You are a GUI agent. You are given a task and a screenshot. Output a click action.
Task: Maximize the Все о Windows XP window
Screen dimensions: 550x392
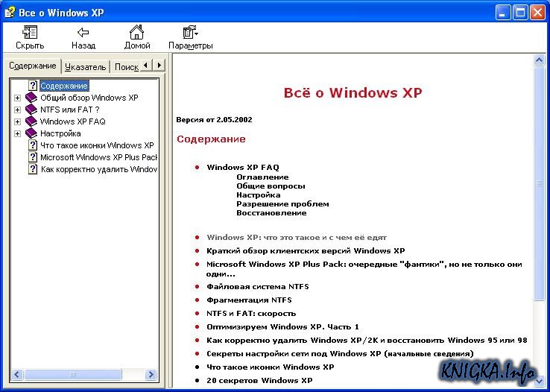click(x=520, y=13)
